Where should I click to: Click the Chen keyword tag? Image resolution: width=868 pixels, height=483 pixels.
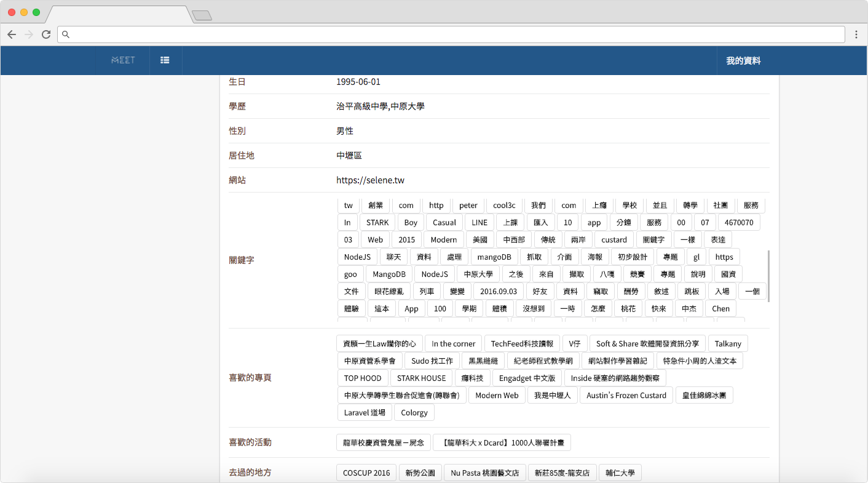tap(721, 309)
